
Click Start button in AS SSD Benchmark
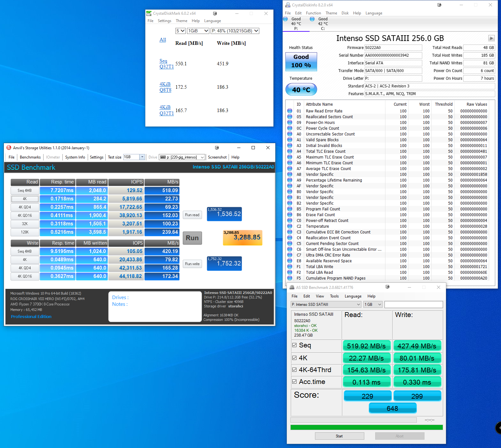(x=339, y=436)
